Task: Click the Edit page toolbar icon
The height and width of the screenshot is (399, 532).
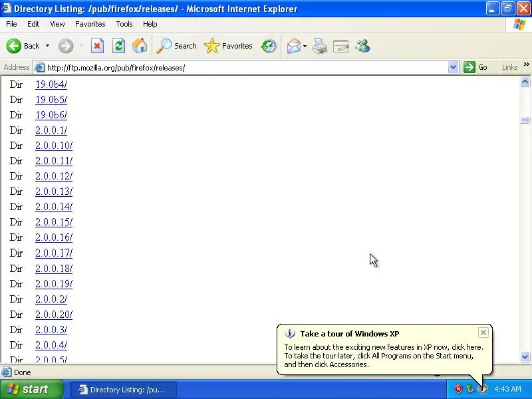Action: pyautogui.click(x=341, y=46)
